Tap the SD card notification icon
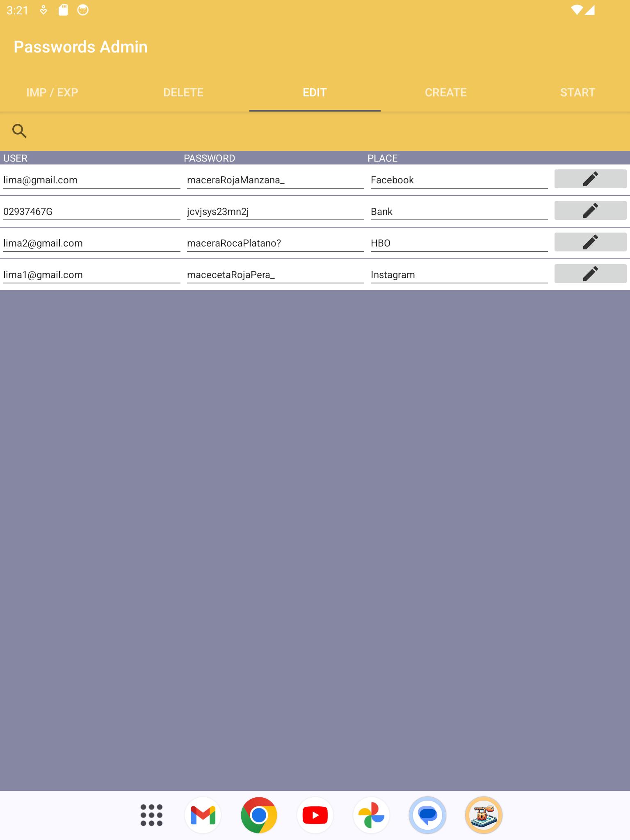This screenshot has height=840, width=630. (x=63, y=10)
